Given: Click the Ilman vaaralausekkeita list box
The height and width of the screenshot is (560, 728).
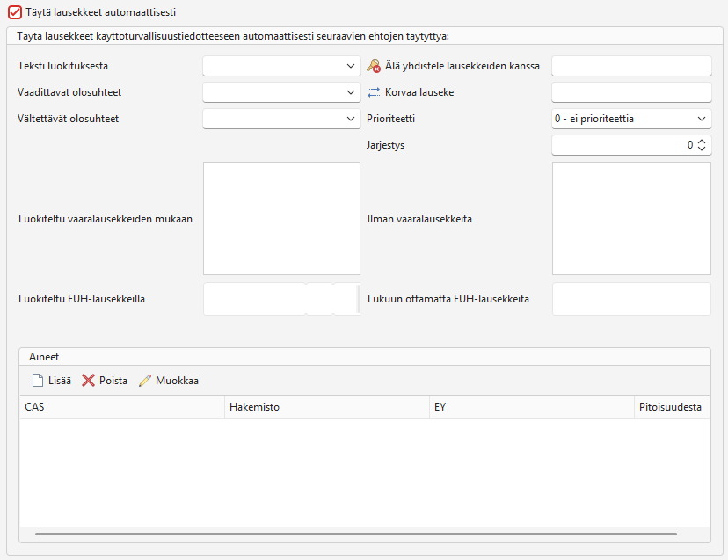Looking at the screenshot, I should 631,218.
